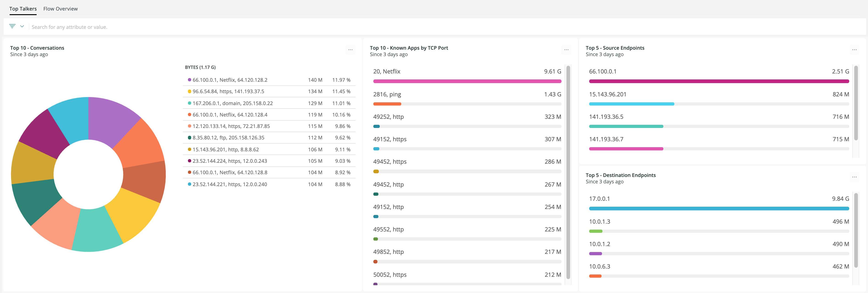
Task: Click the teal donut chart slice
Action: click(x=96, y=231)
